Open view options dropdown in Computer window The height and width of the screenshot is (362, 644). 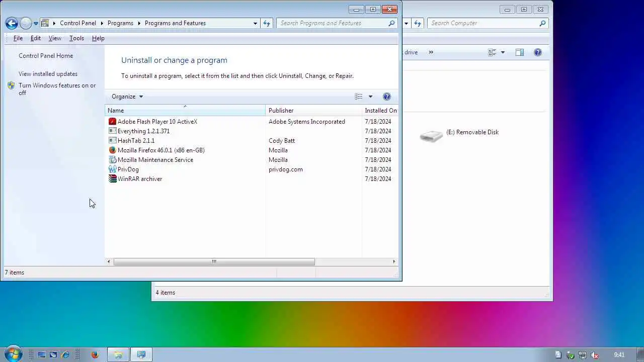click(x=503, y=52)
